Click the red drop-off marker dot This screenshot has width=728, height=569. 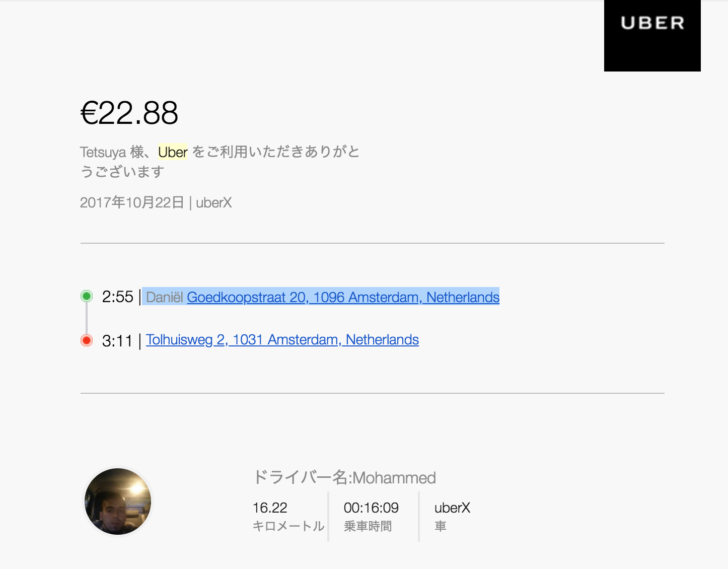(x=87, y=340)
